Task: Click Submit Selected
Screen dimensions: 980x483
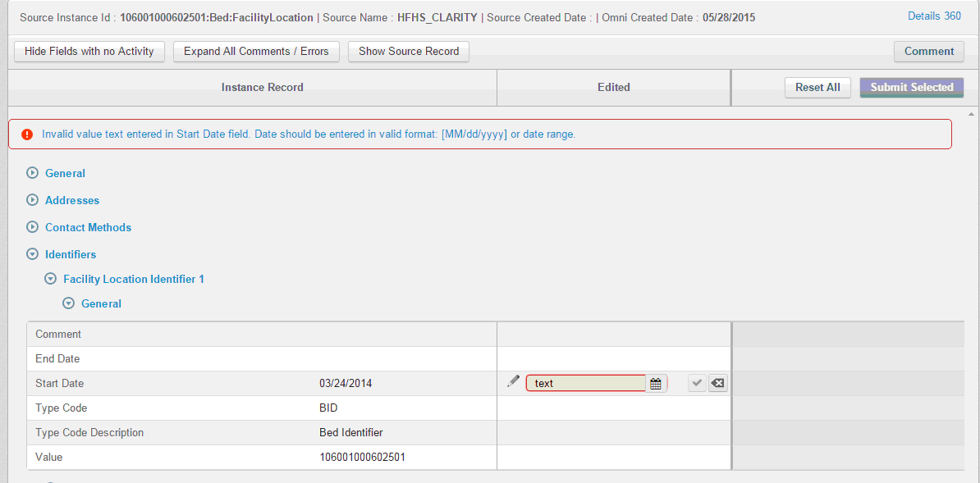Action: point(911,87)
